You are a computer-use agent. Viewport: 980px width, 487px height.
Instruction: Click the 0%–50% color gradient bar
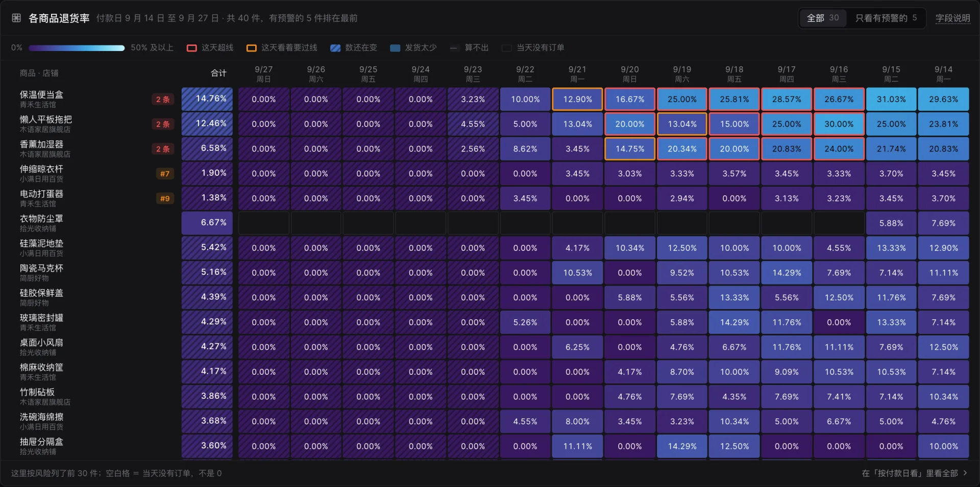(x=77, y=48)
